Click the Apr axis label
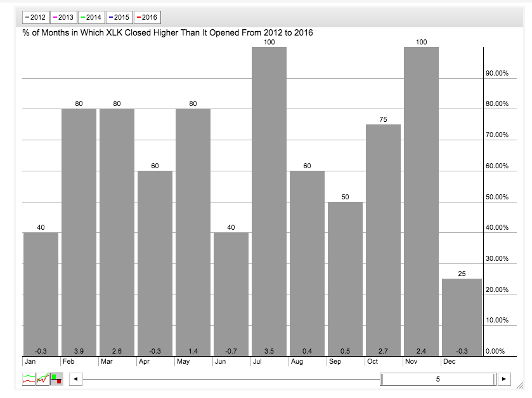Viewport: 532px width, 398px height. click(x=144, y=361)
